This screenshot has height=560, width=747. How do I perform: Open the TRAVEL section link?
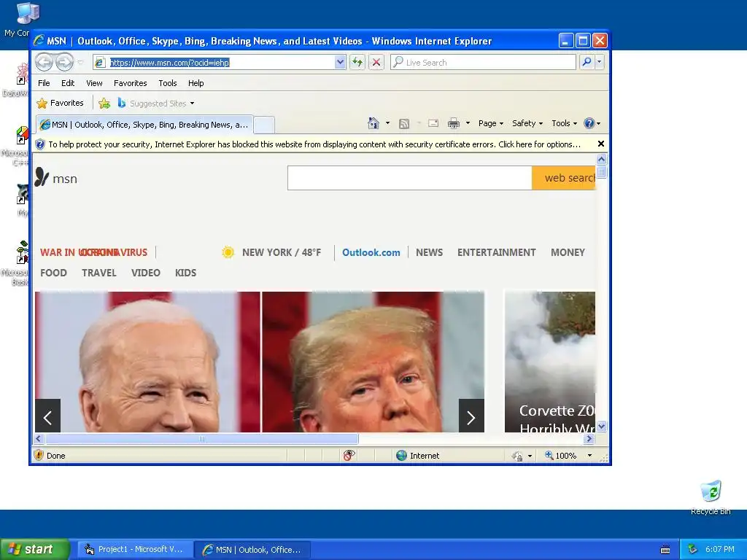tap(99, 273)
